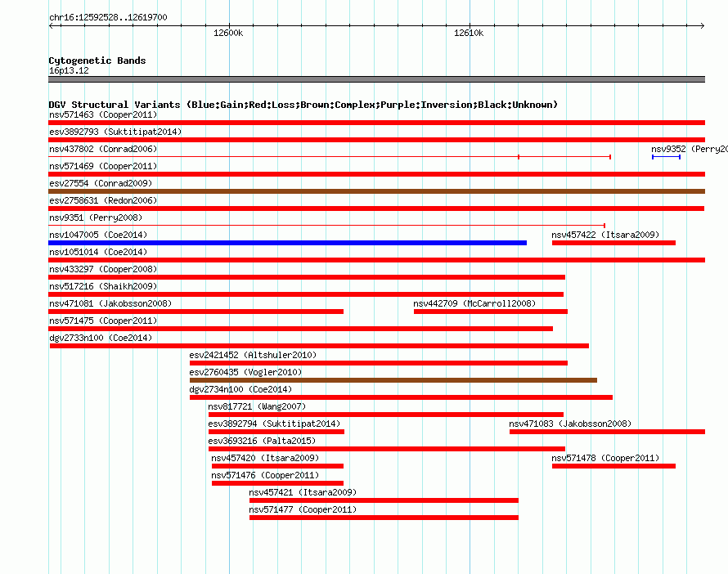Click the 16p13.12 band name text

[69, 70]
